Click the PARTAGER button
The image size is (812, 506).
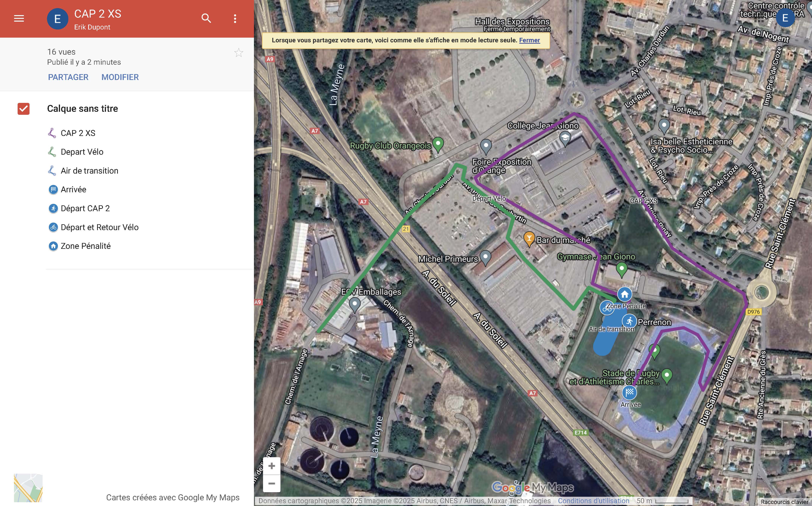pyautogui.click(x=68, y=77)
